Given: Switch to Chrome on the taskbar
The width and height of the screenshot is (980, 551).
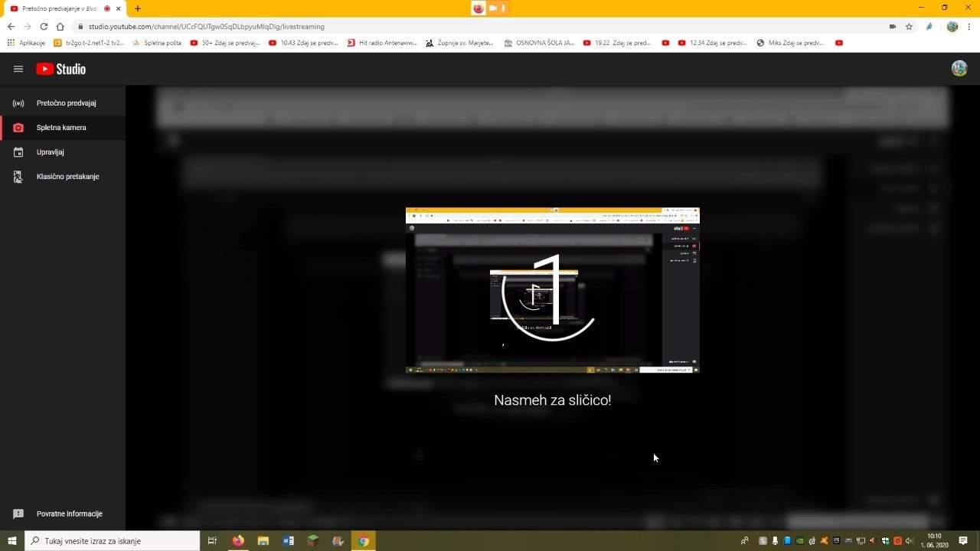Looking at the screenshot, I should (x=364, y=541).
